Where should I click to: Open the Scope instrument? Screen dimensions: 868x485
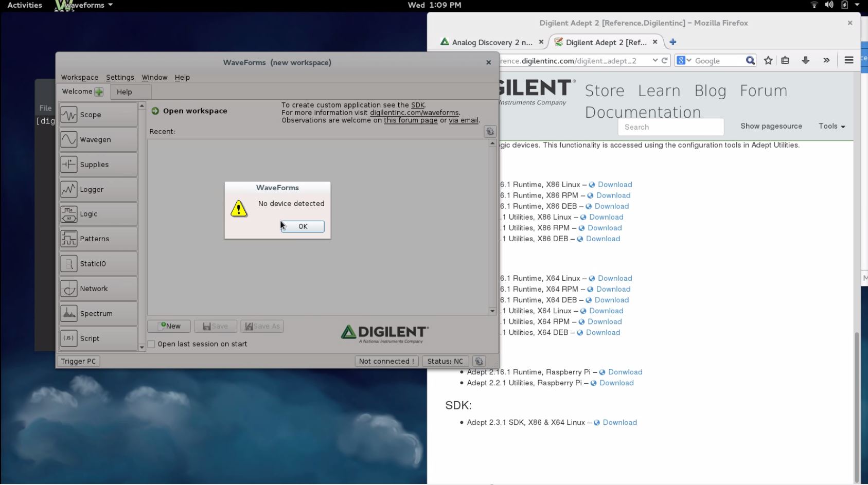click(98, 115)
